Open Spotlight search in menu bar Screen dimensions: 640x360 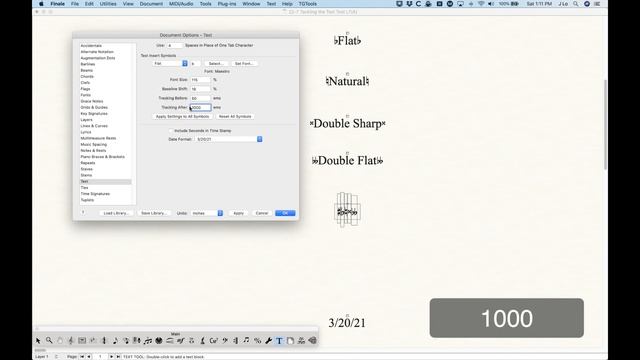[x=576, y=4]
